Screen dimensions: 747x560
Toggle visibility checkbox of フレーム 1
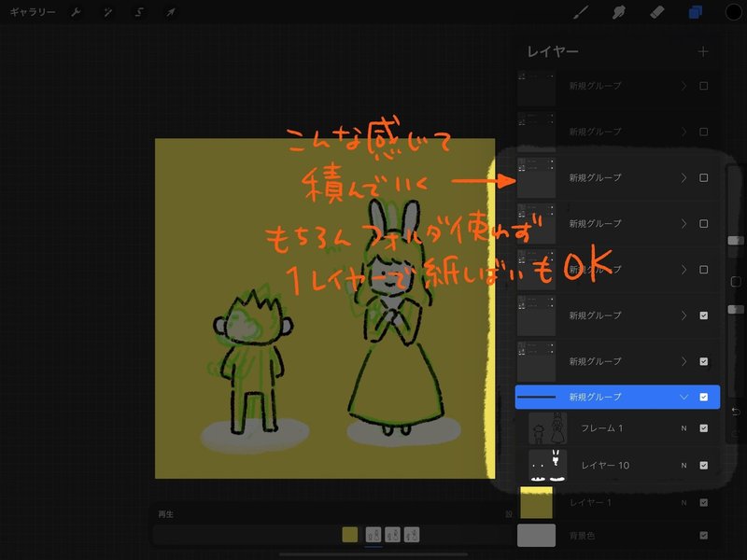click(x=704, y=428)
